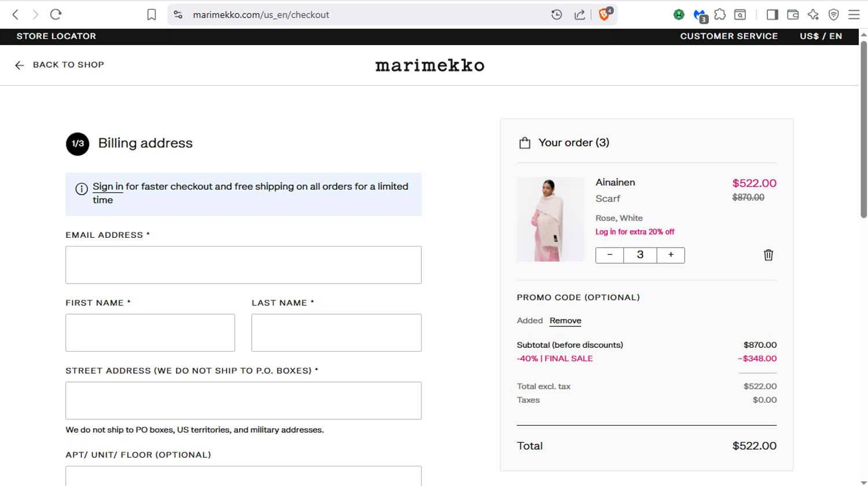Click the "Taxes" row label

(528, 400)
